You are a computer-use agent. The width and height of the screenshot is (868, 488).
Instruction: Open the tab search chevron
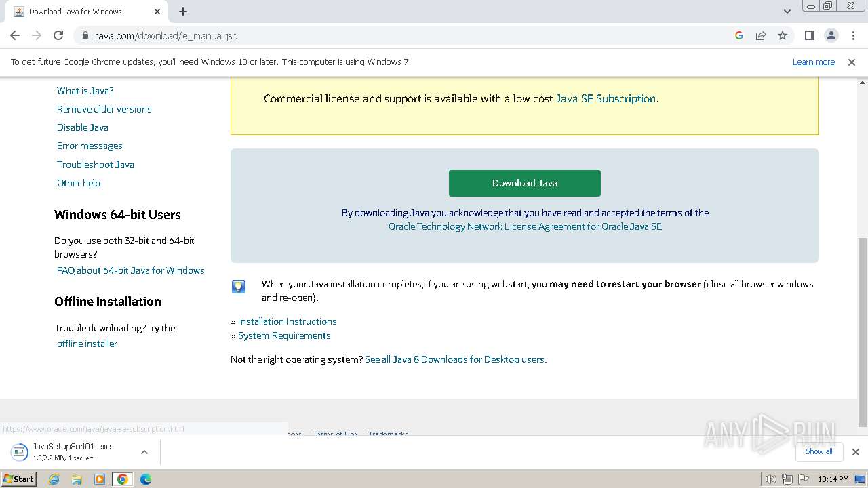point(787,12)
